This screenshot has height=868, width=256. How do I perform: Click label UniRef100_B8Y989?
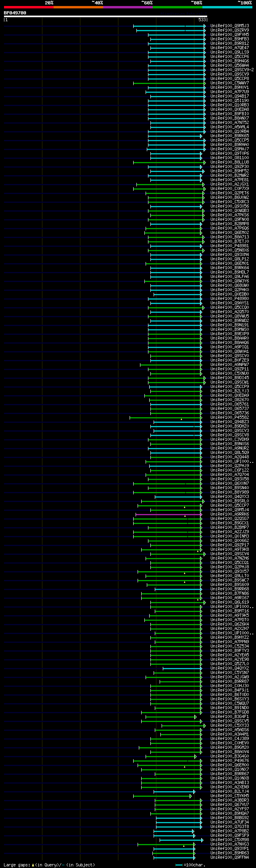coord(230,492)
